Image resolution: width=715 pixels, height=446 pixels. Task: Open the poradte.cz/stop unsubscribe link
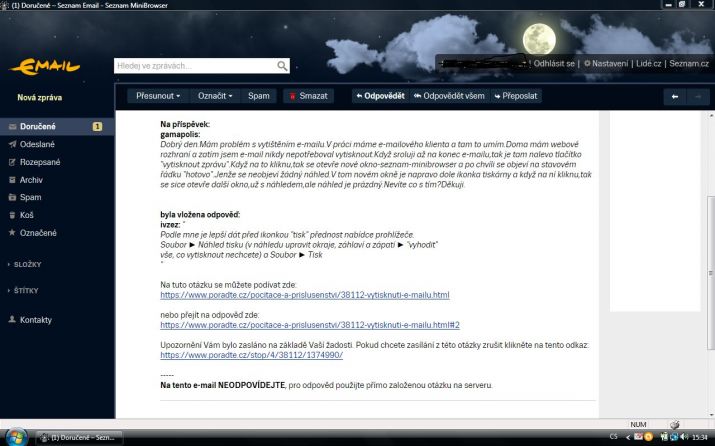pyautogui.click(x=251, y=355)
